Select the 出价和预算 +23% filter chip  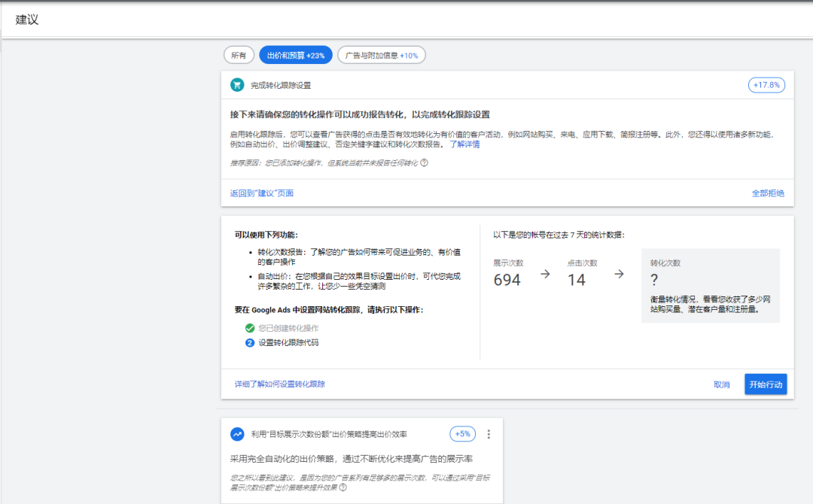click(295, 55)
